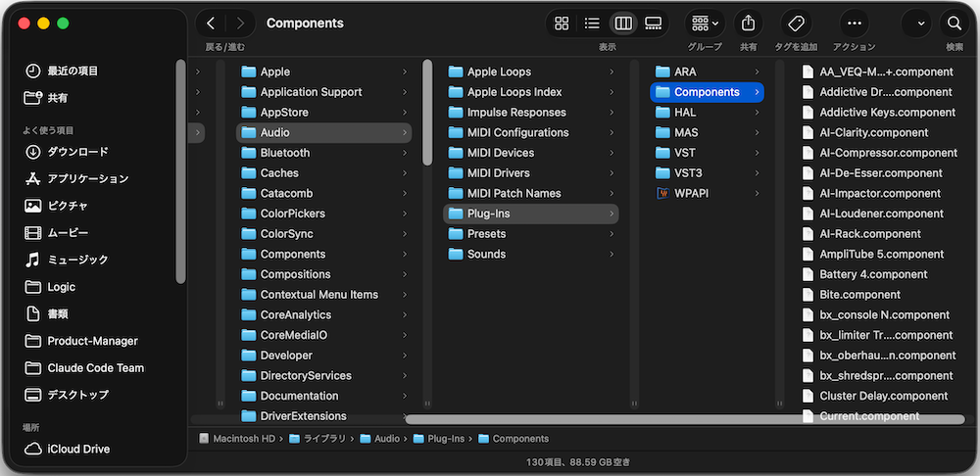The height and width of the screenshot is (476, 980).
Task: Expand the Impulse Responses folder chevron
Action: [612, 113]
